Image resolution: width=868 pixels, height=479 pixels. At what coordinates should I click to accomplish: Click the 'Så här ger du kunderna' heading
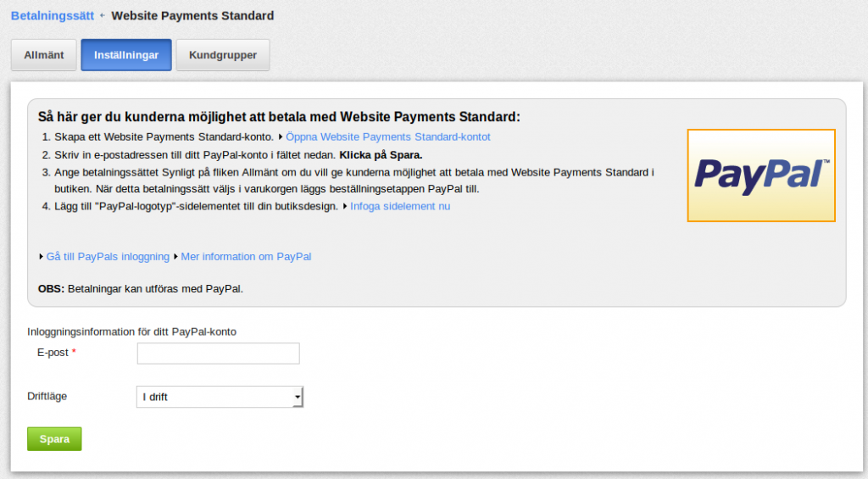coord(279,117)
